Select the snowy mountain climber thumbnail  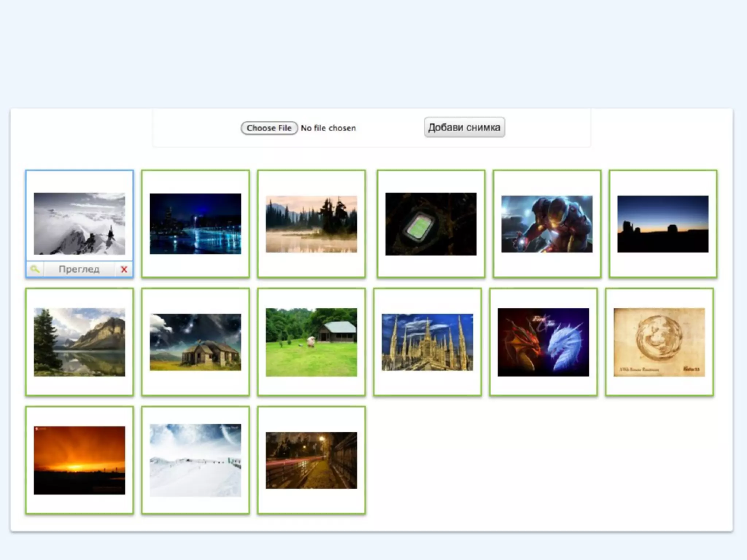79,223
